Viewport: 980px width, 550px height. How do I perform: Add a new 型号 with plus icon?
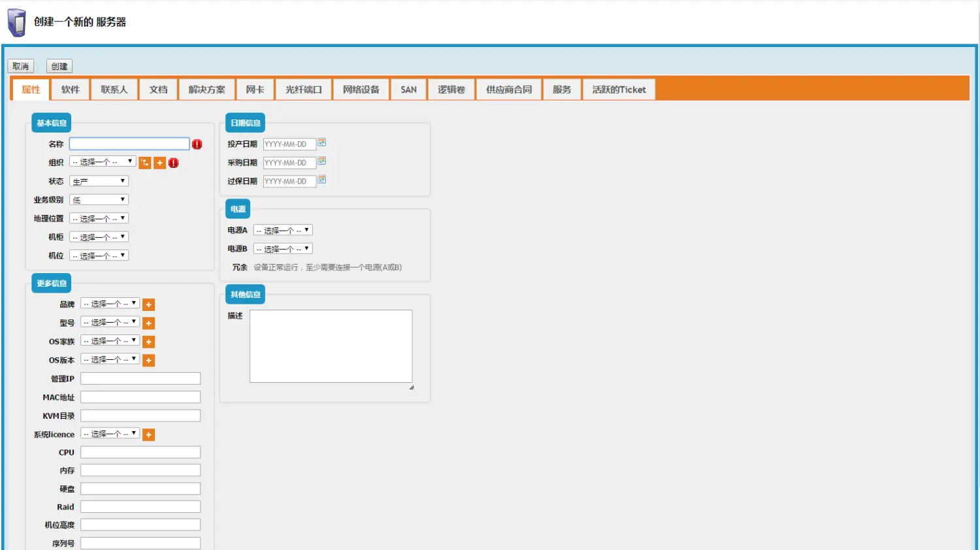pos(149,323)
